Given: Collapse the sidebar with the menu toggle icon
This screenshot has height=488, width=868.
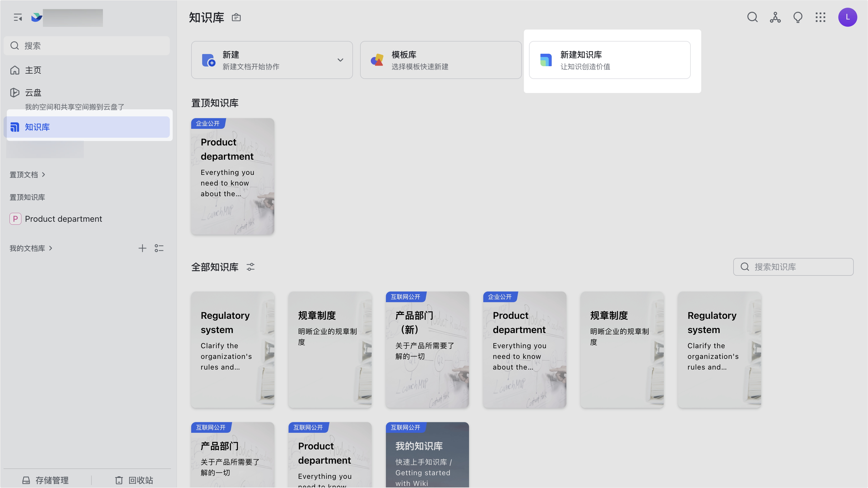Looking at the screenshot, I should 18,18.
